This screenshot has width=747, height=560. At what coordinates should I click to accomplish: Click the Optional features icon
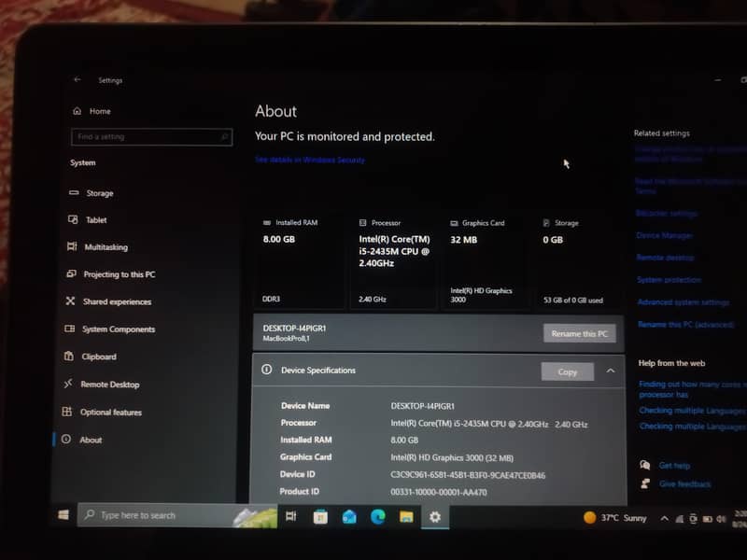point(67,412)
